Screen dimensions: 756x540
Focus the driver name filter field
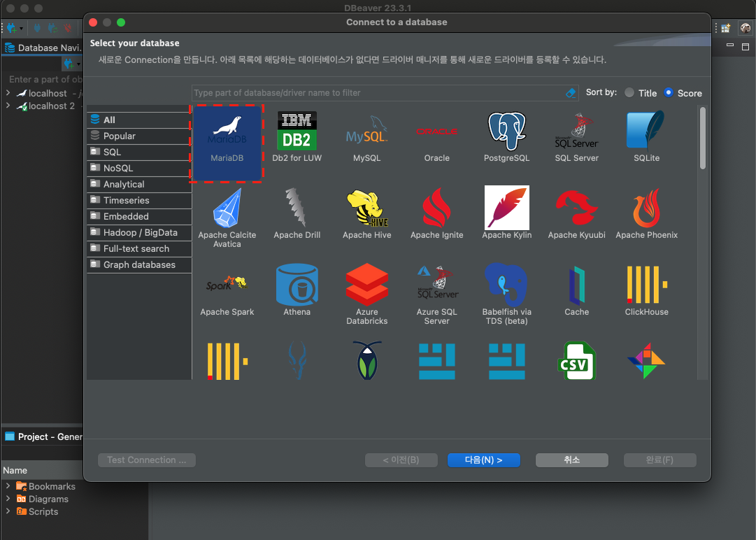click(378, 93)
